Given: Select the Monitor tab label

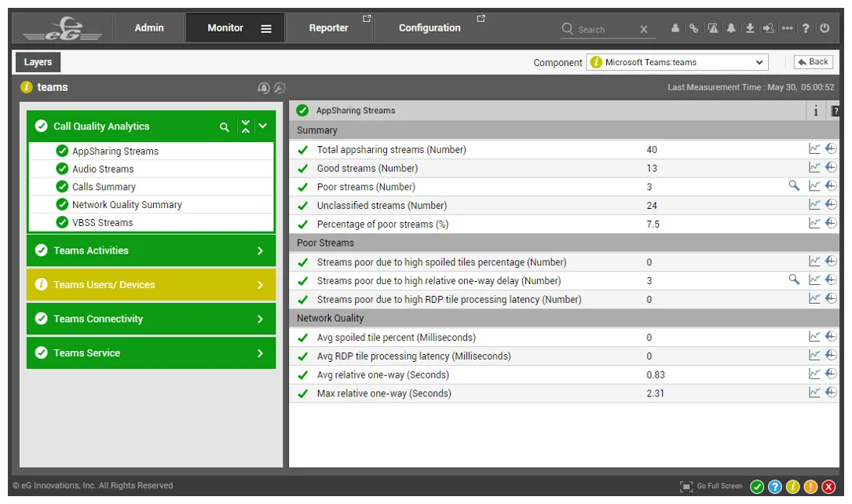Looking at the screenshot, I should [225, 27].
